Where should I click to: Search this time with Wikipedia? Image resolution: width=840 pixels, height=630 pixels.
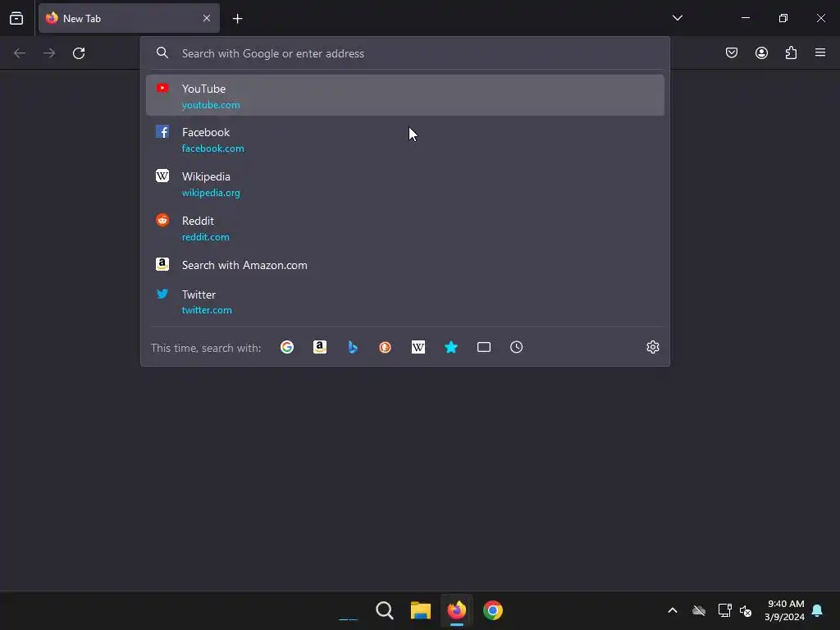(418, 347)
